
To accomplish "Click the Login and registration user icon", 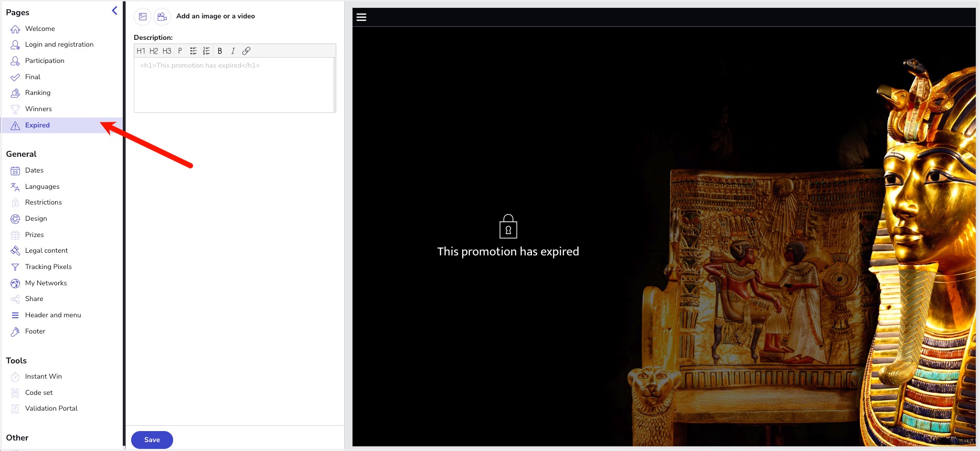I will click(x=15, y=45).
